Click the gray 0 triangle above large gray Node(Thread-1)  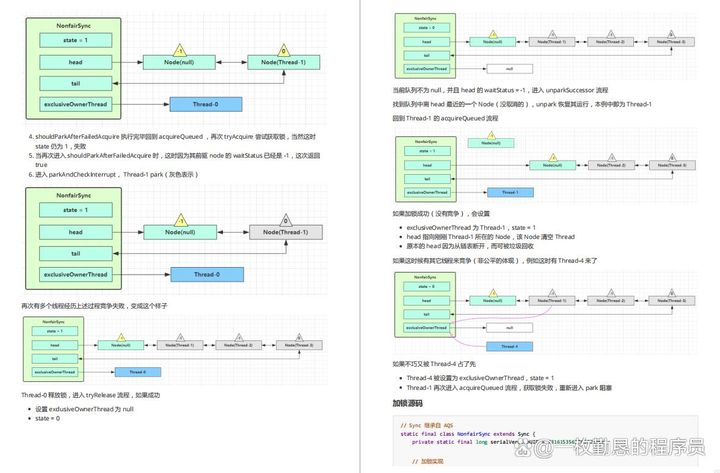[x=286, y=220]
